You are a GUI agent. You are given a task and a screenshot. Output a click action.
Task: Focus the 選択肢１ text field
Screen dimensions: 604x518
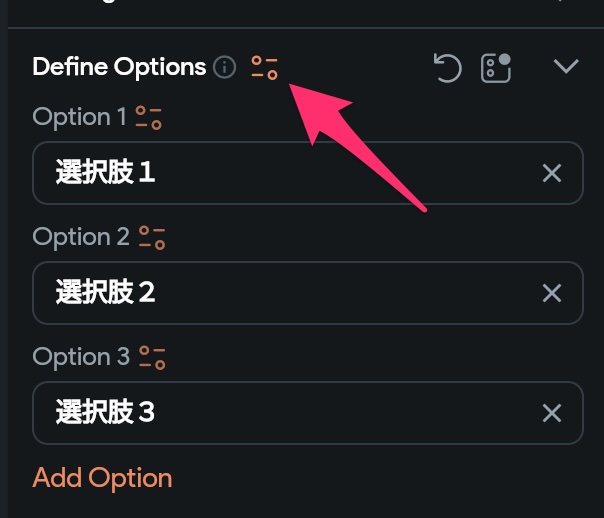pyautogui.click(x=290, y=173)
